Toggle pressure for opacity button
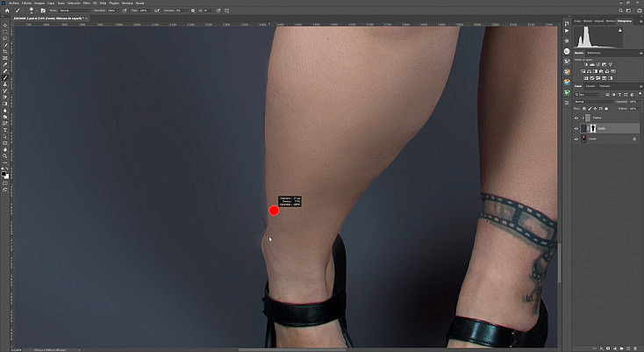The height and width of the screenshot is (352, 644). [x=125, y=11]
